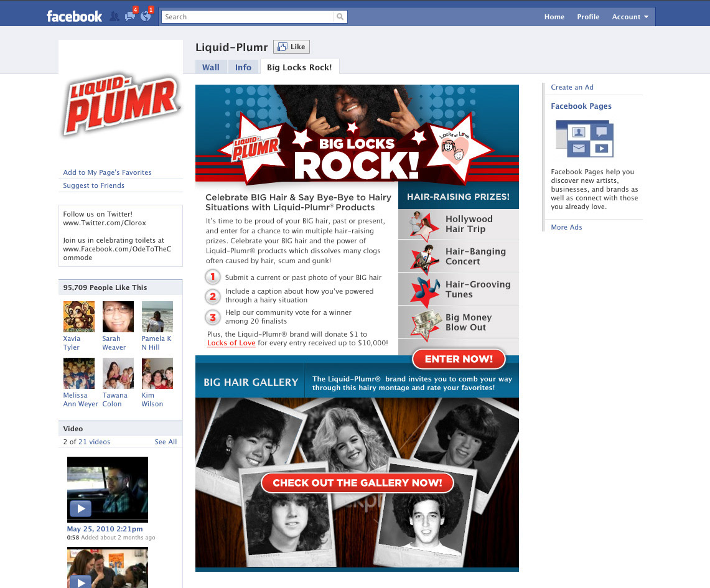This screenshot has height=588, width=710.
Task: Click the Hair-Banging Concert prize text
Action: 475,256
